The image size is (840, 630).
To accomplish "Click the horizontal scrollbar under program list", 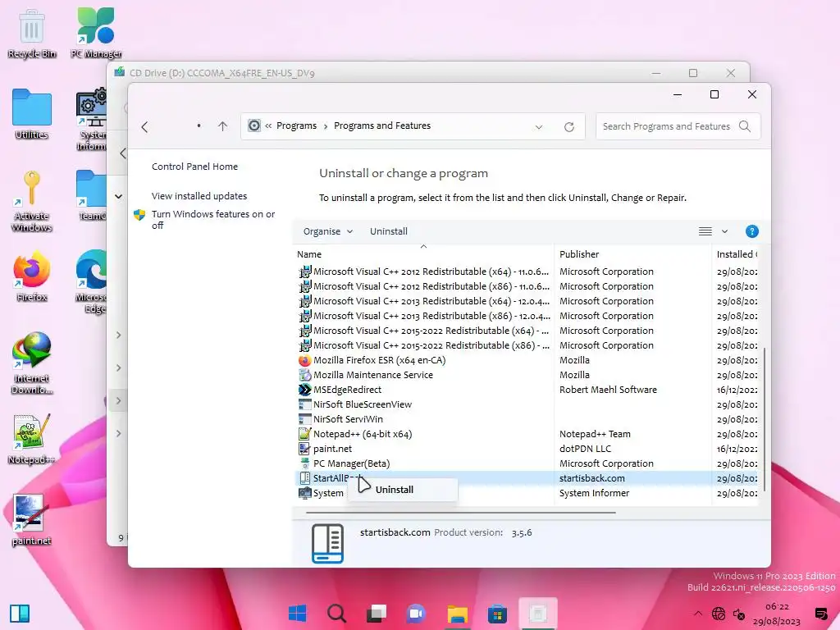I will (461, 513).
